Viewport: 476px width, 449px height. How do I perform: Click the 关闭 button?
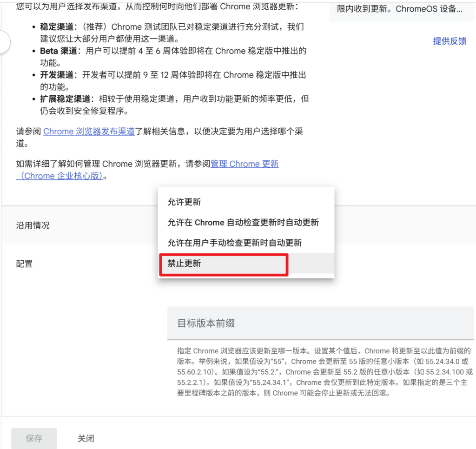(x=86, y=438)
